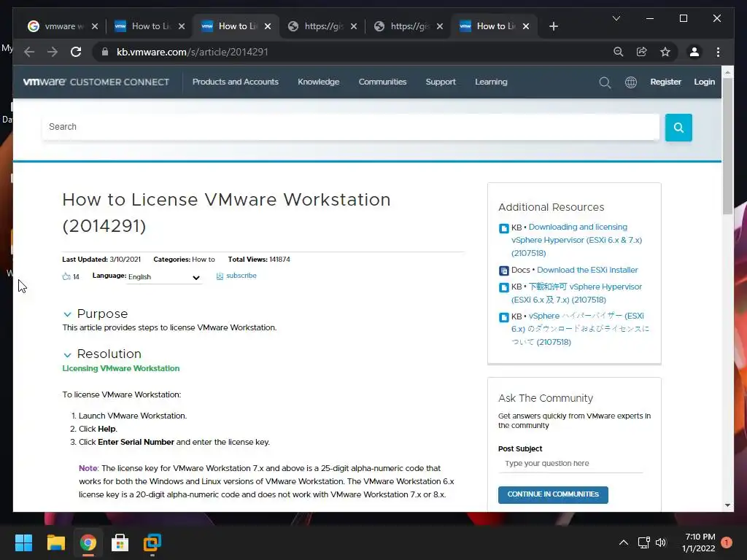Open the Chrome profile icon
747x560 pixels.
tap(694, 52)
